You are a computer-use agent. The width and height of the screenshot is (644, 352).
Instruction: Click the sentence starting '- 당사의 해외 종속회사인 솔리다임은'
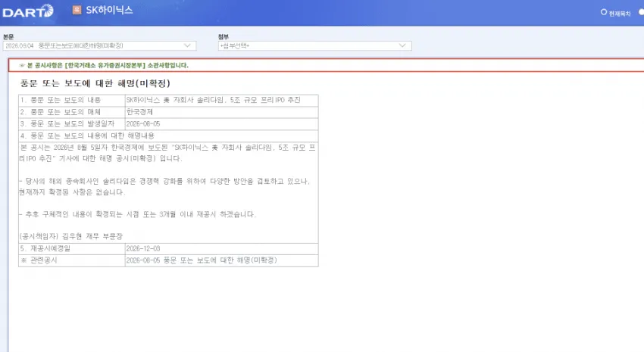pos(164,187)
